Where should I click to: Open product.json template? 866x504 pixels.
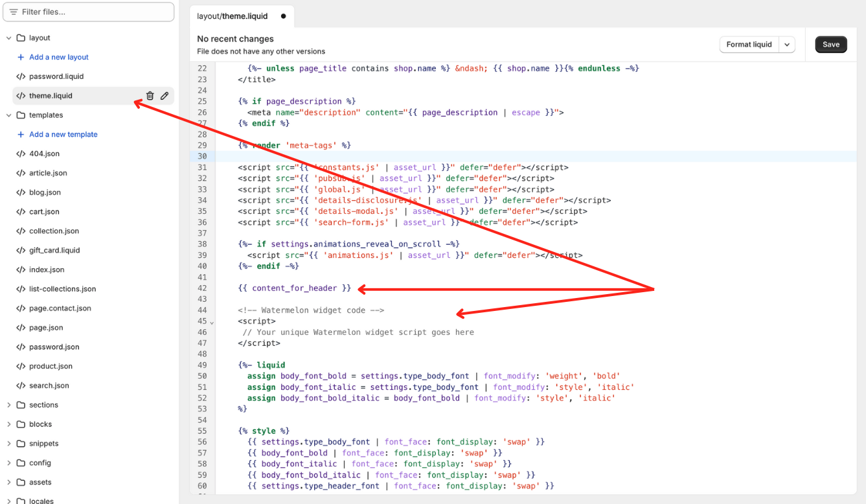51,366
